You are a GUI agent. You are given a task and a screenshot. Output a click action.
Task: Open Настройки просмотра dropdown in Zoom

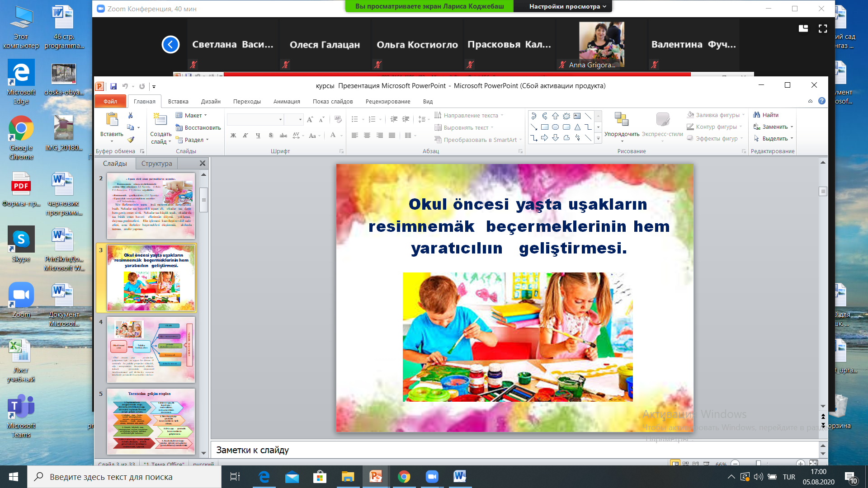pyautogui.click(x=567, y=6)
